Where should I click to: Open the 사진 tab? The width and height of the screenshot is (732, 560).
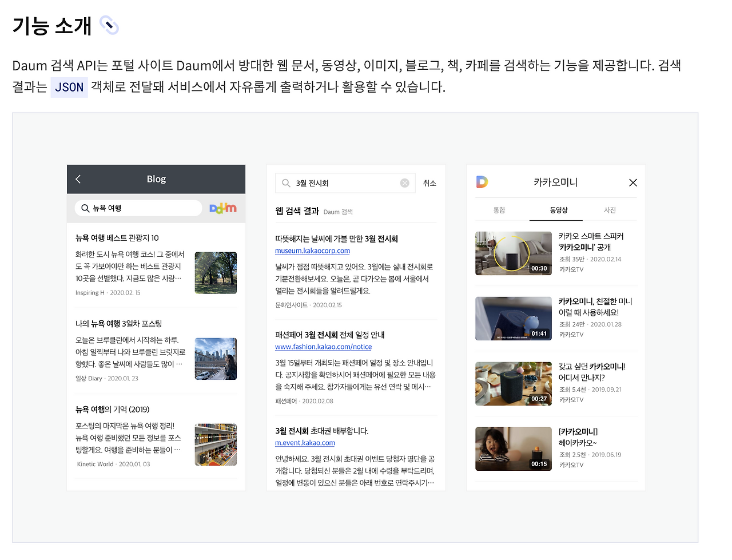coord(610,210)
